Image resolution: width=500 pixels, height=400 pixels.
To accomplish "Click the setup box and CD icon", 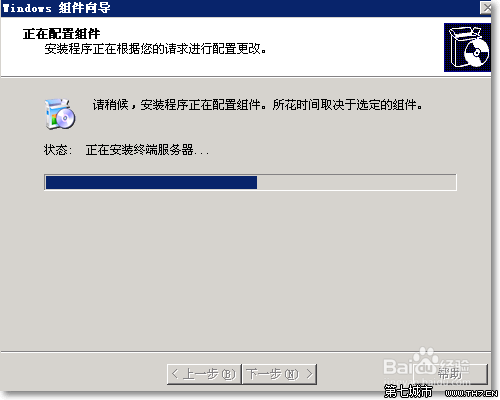I will pos(60,114).
